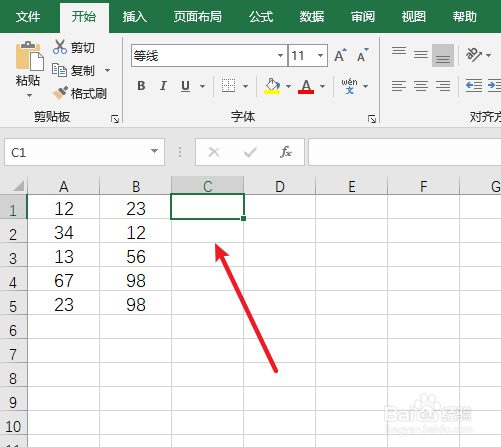501x447 pixels.
Task: Click the Name Box showing C1
Action: pos(84,152)
